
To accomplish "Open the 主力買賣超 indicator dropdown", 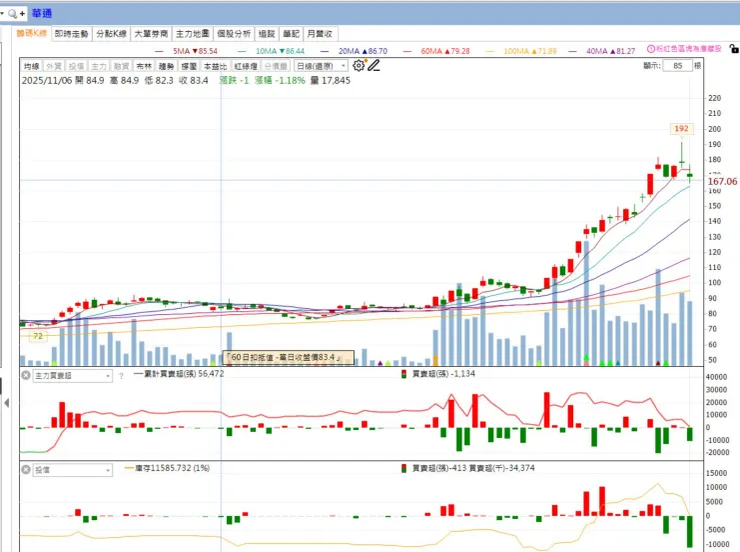I will tap(72, 376).
